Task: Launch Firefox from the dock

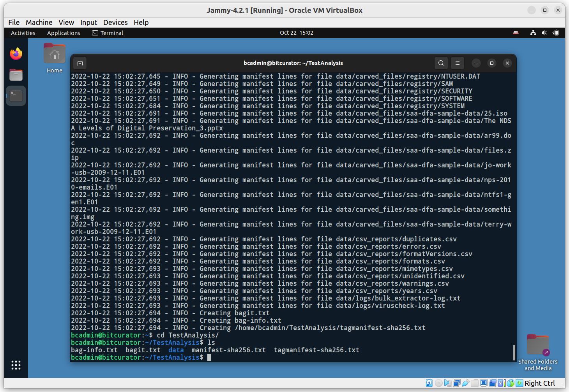Action: coord(16,54)
